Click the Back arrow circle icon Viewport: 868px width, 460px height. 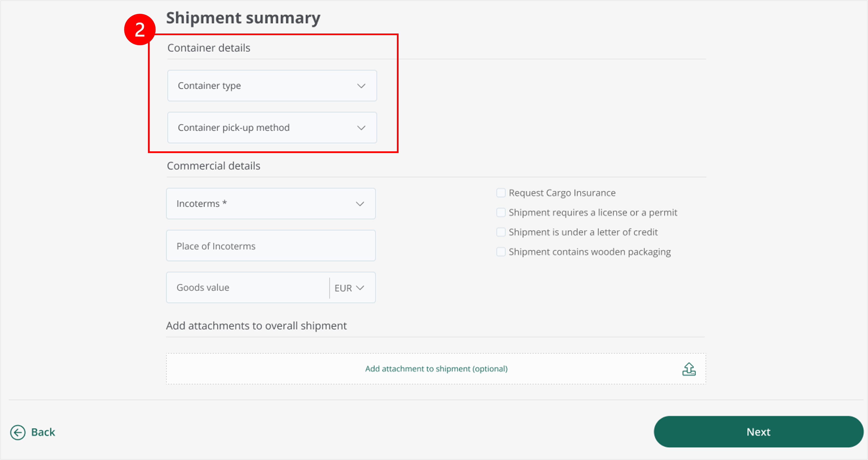(x=18, y=432)
